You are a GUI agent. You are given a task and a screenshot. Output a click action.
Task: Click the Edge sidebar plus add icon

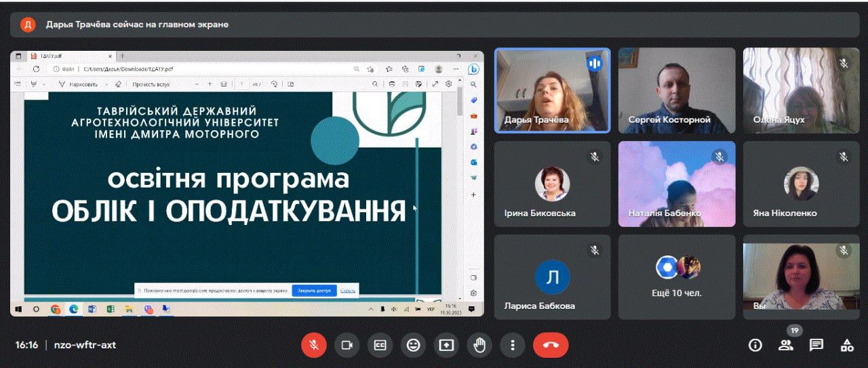pyautogui.click(x=473, y=195)
